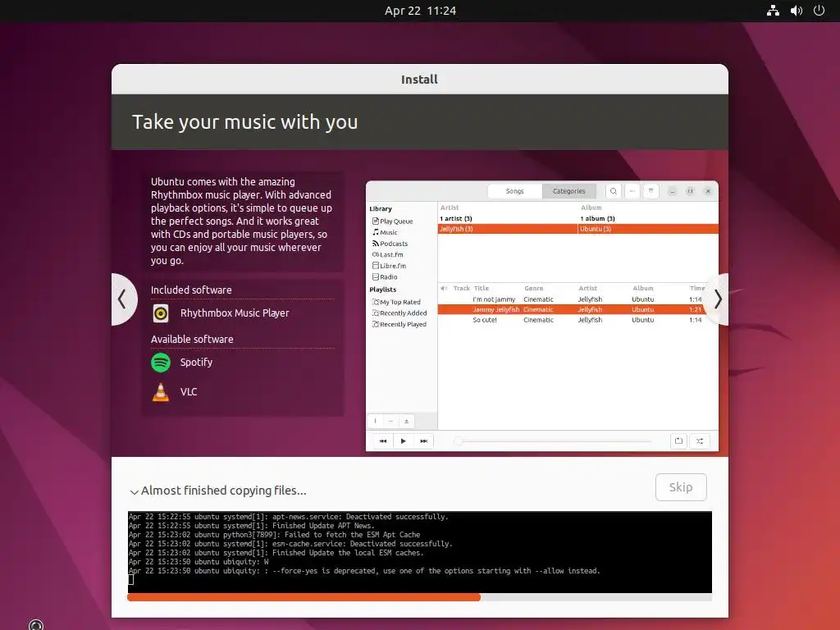Viewport: 840px width, 630px height.
Task: Select the Jellyfish (3) artist row
Action: tap(508, 230)
